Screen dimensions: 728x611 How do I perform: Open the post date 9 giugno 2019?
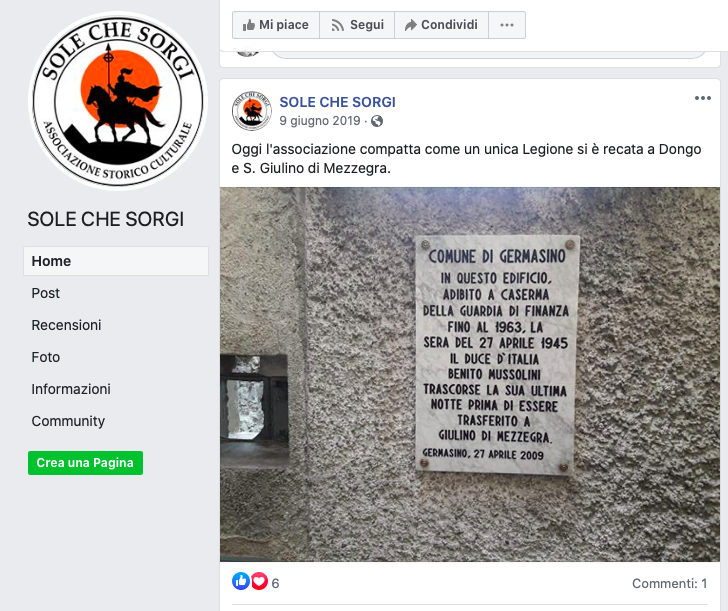320,121
